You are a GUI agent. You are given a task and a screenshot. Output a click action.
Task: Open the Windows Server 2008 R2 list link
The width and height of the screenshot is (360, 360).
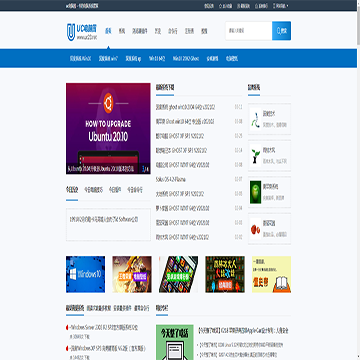coord(103,328)
